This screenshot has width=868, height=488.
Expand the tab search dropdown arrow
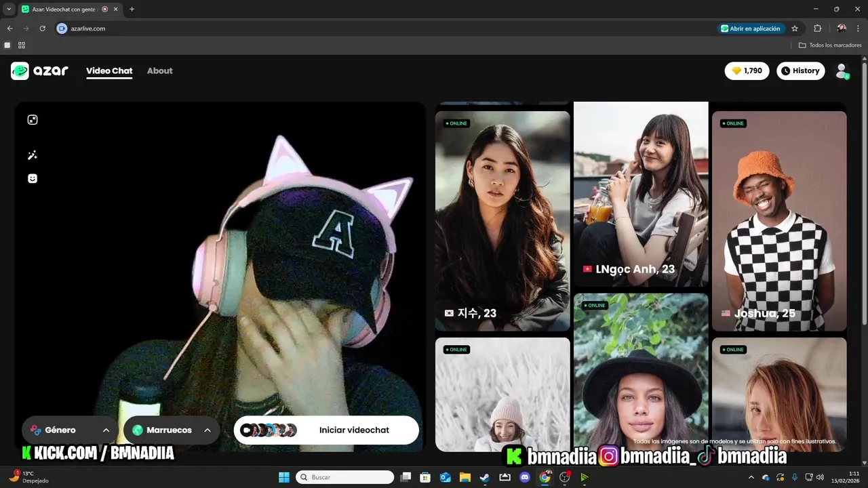point(9,9)
